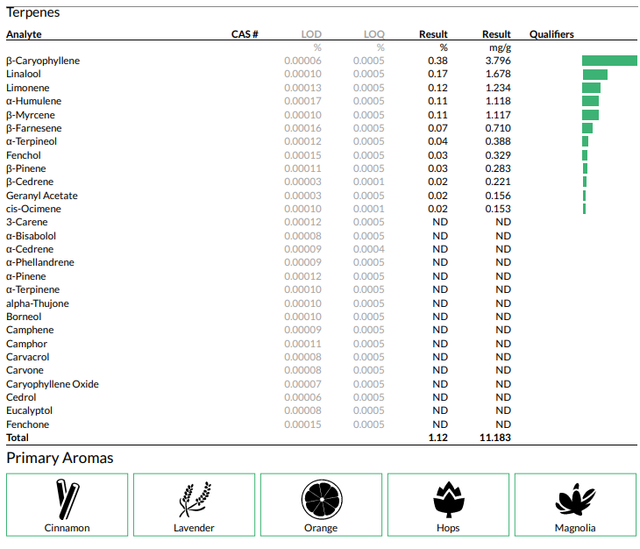640x549 pixels.
Task: Click the LOQ column header
Action: pyautogui.click(x=374, y=34)
